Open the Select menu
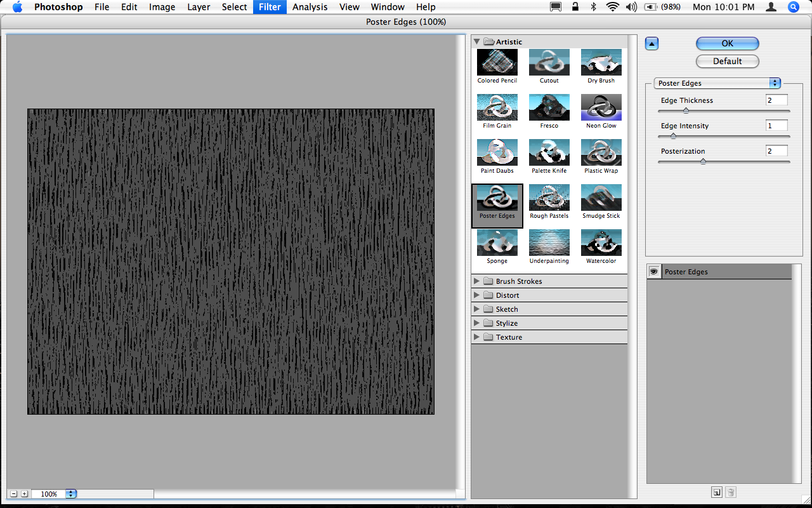Viewport: 812px width, 508px height. (234, 7)
